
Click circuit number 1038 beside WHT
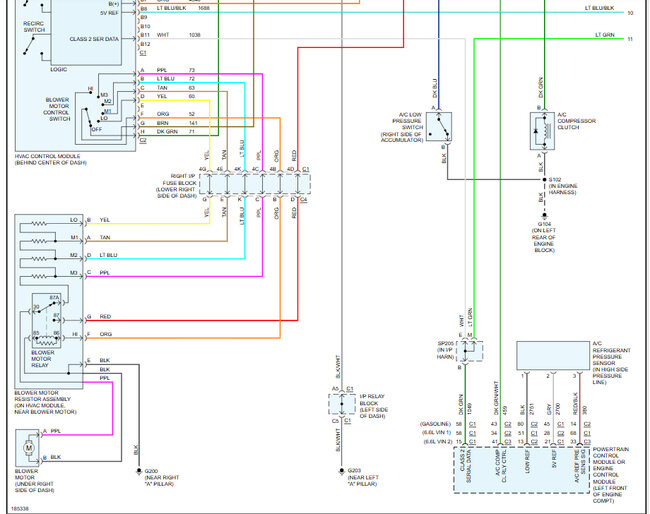point(195,35)
